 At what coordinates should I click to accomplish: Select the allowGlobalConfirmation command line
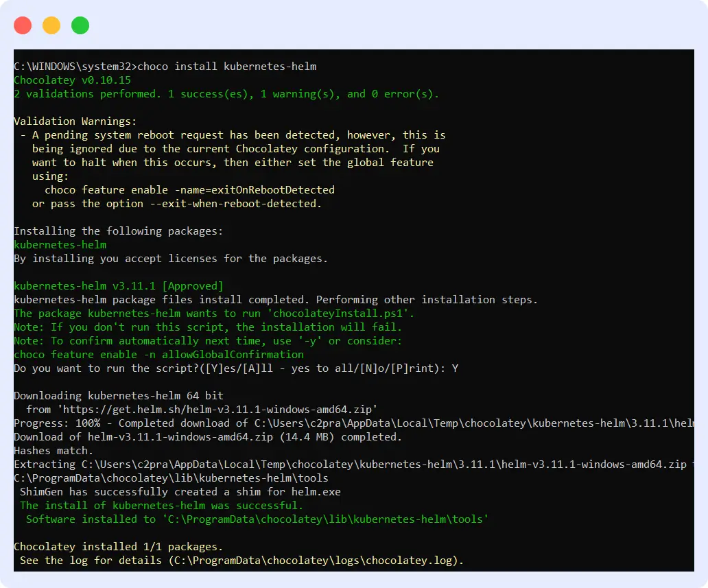tap(158, 354)
